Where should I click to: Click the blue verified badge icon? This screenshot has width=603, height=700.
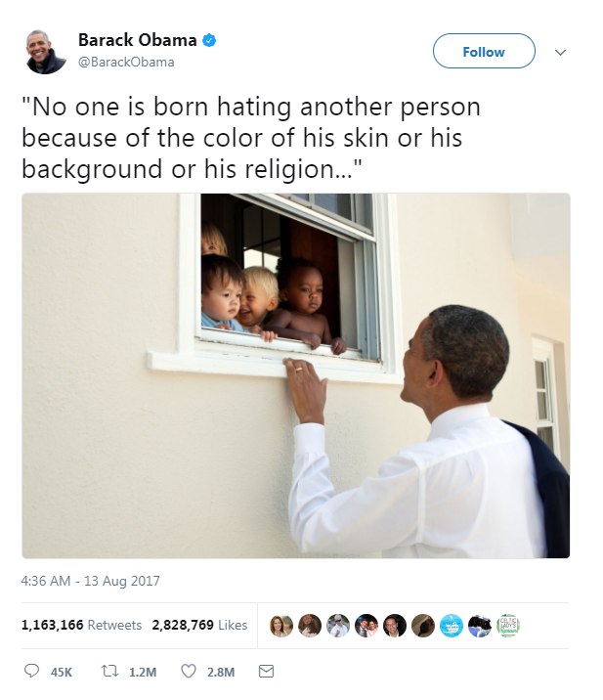click(x=209, y=41)
